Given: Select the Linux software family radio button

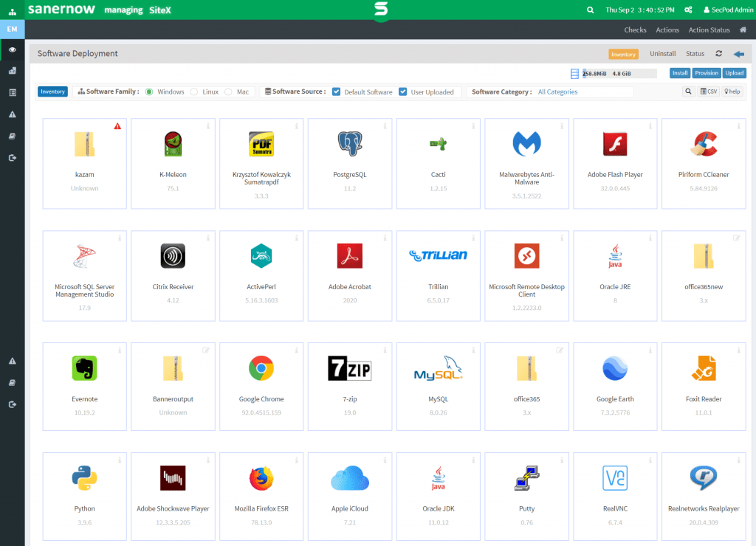Looking at the screenshot, I should point(194,92).
